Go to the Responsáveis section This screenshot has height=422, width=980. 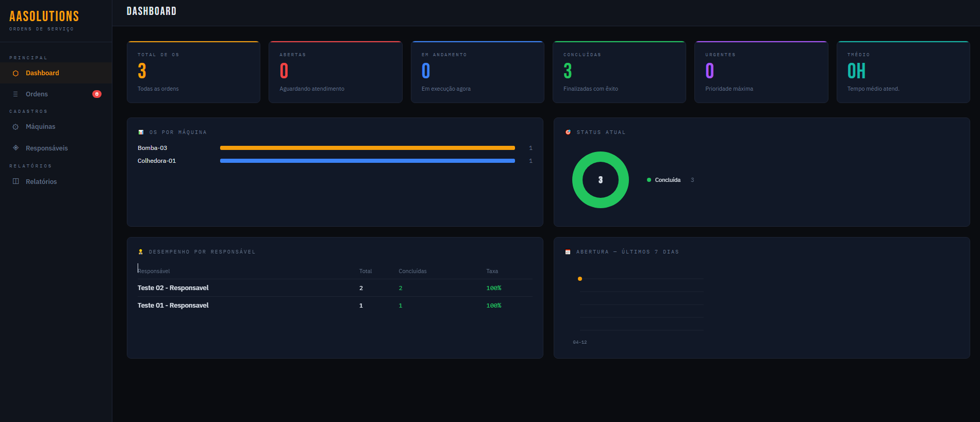pyautogui.click(x=56, y=148)
